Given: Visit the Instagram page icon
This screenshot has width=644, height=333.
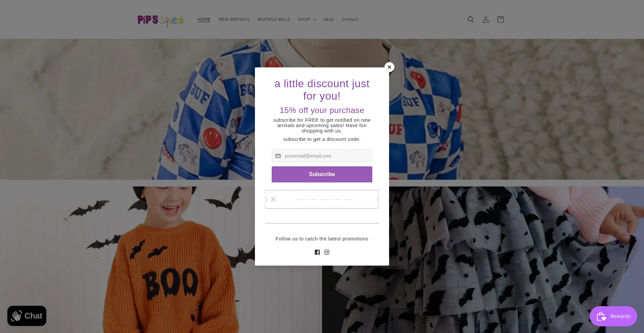Looking at the screenshot, I should tap(327, 252).
